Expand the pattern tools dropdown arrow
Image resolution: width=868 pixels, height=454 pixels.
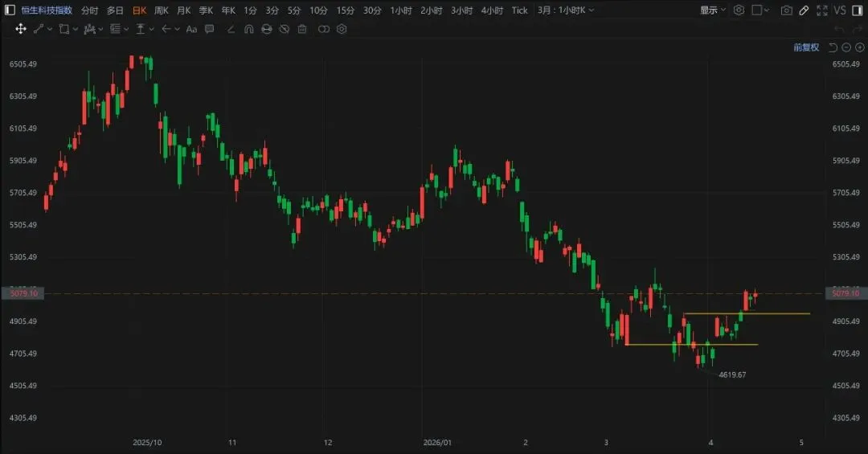(100, 29)
